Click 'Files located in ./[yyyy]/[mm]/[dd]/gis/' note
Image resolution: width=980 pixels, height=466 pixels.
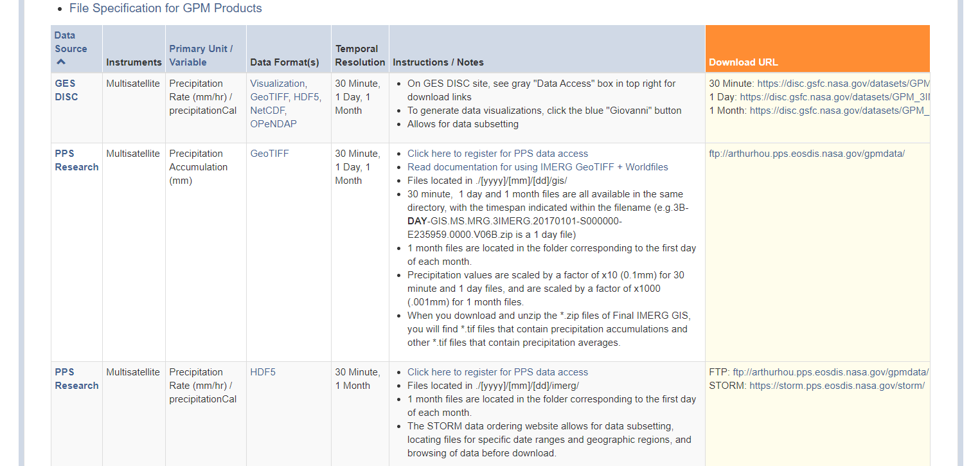coord(487,181)
